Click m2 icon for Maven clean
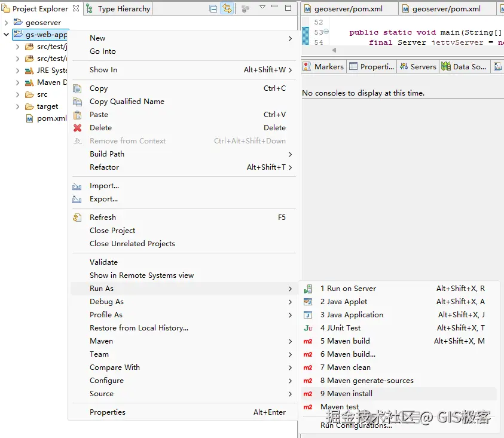The width and height of the screenshot is (504, 438). pos(308,367)
